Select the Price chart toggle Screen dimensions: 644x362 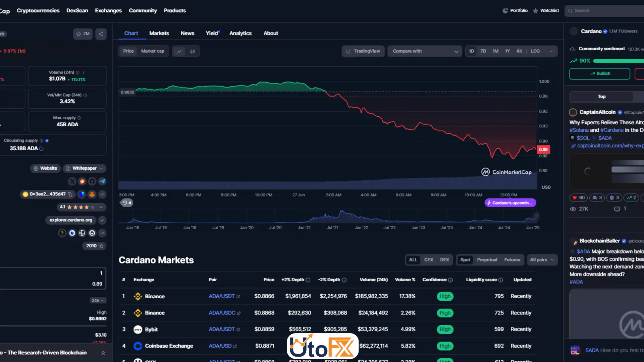pos(128,51)
